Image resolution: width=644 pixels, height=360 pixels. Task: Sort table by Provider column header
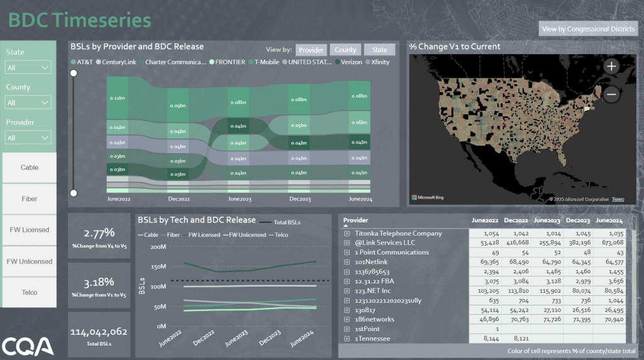tap(356, 221)
